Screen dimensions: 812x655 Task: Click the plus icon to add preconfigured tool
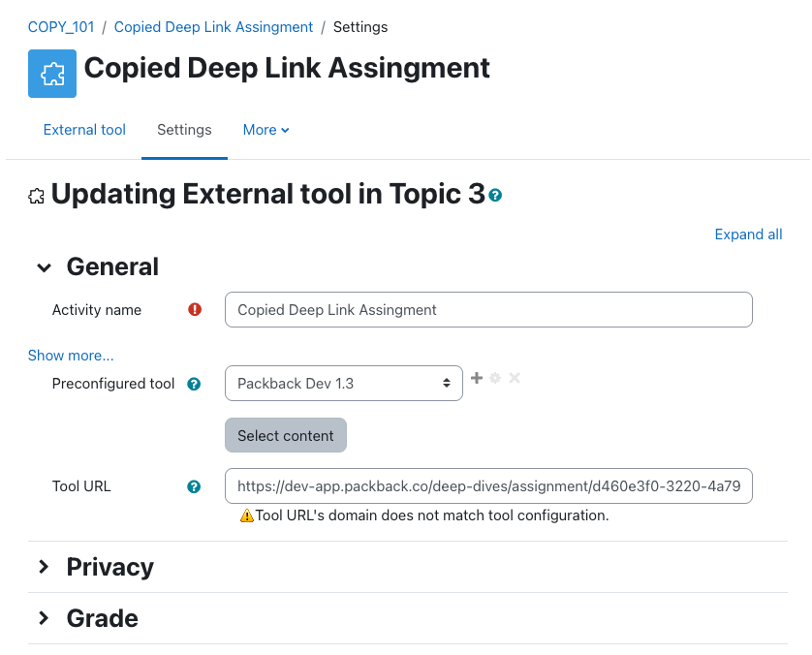(476, 378)
